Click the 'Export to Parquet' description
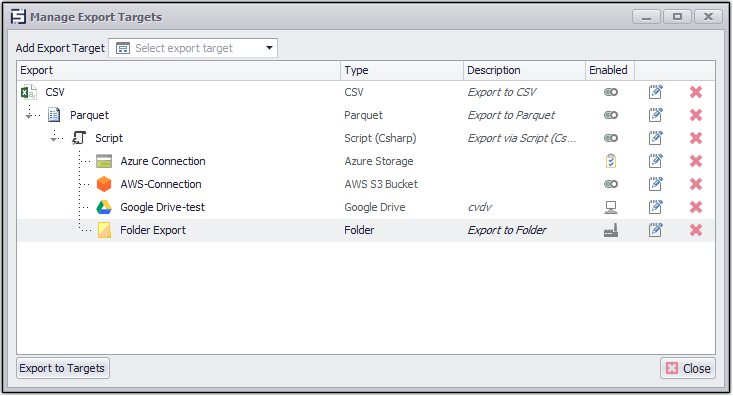733x396 pixels. [511, 115]
